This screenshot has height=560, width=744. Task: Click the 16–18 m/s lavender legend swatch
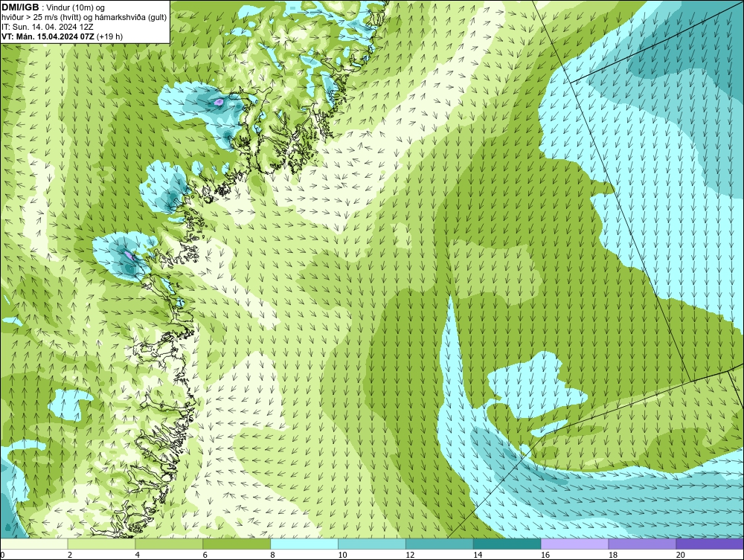(x=574, y=544)
